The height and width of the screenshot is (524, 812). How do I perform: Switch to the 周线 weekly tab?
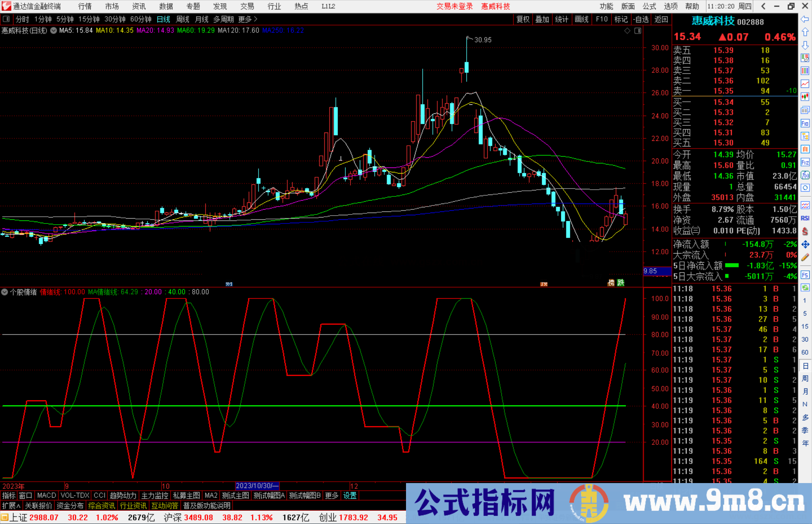click(x=182, y=19)
